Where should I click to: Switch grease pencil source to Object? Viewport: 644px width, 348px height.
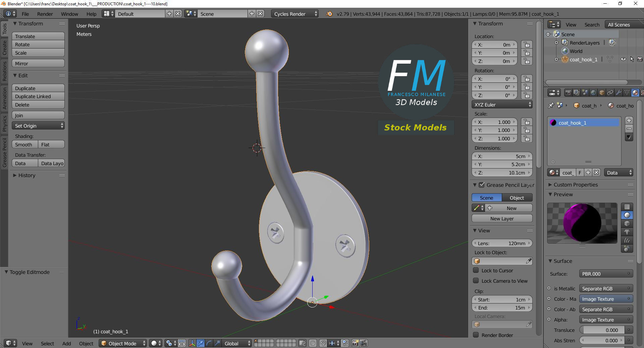pyautogui.click(x=517, y=198)
